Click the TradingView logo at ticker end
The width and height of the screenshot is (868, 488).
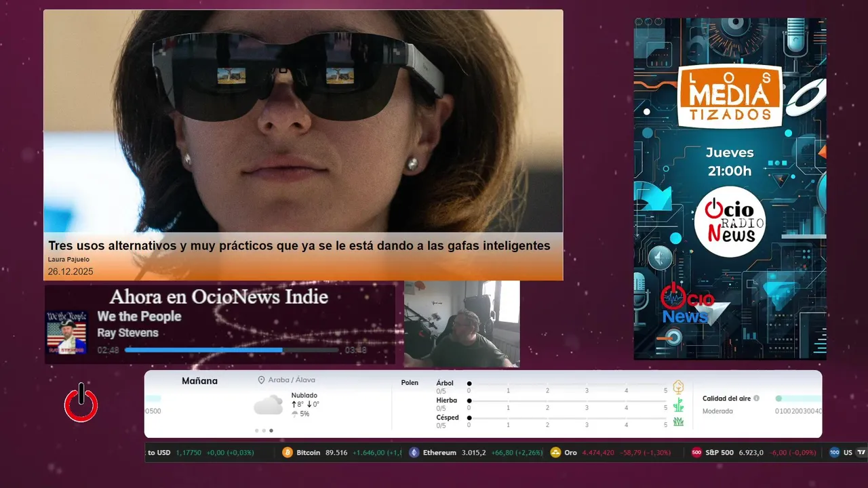click(862, 452)
